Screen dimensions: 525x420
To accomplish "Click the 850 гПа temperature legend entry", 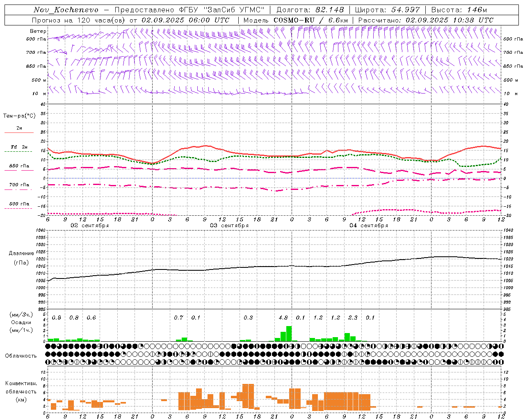I will [19, 166].
